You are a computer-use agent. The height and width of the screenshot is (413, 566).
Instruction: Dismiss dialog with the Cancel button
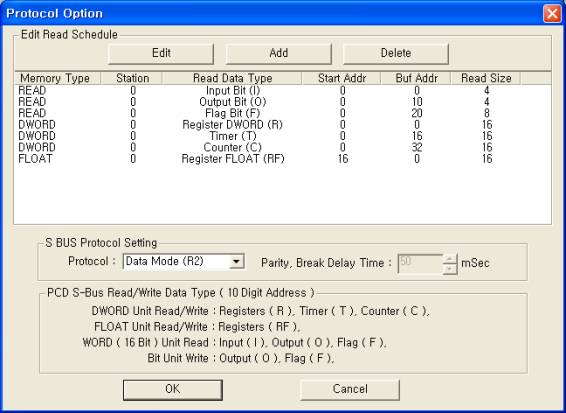350,389
